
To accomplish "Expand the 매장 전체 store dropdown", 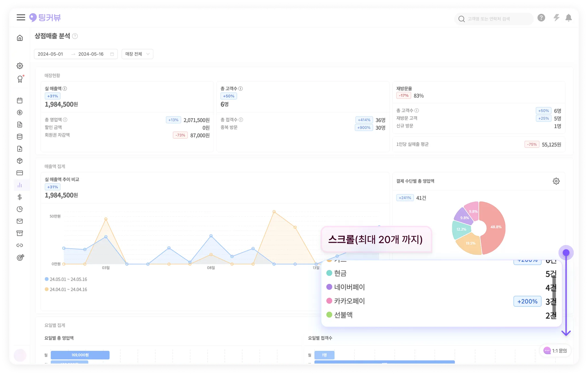I will [137, 54].
